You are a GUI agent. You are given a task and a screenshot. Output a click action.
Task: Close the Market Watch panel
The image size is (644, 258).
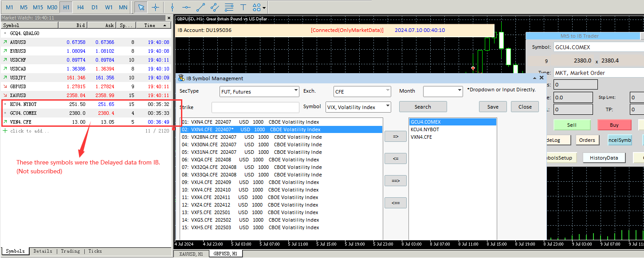click(169, 18)
